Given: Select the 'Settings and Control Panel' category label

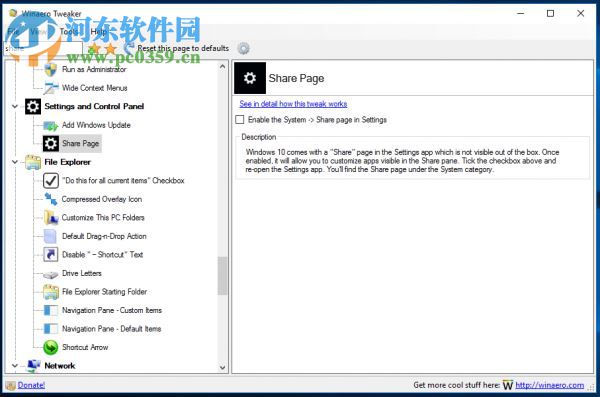Looking at the screenshot, I should pyautogui.click(x=94, y=106).
